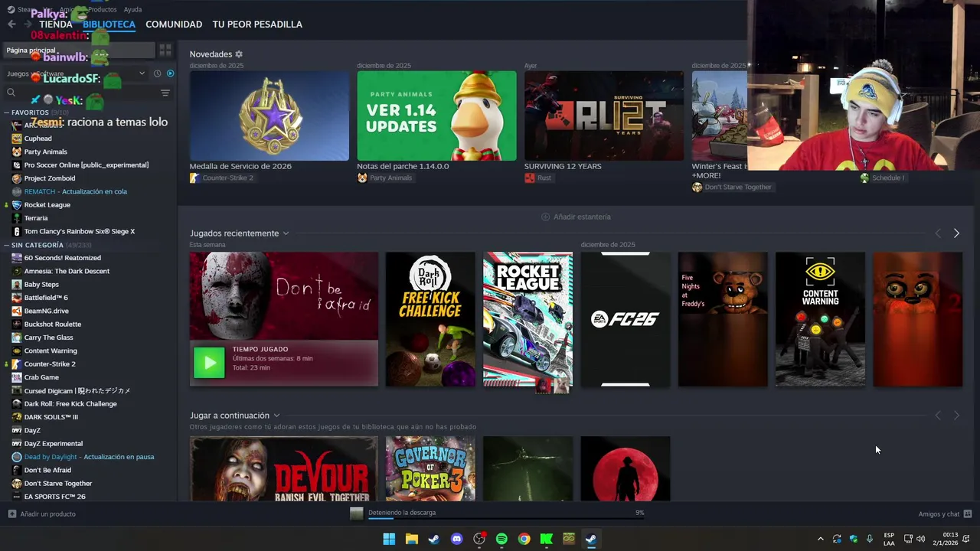Select Amnesia: The Dark Descent
Screen dimensions: 980x551
coord(67,271)
